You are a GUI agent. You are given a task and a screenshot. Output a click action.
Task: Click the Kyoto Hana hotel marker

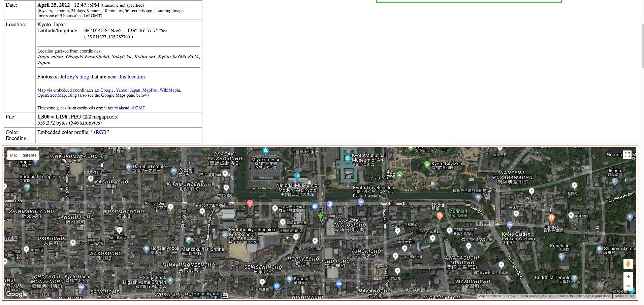pyautogui.click(x=81, y=287)
